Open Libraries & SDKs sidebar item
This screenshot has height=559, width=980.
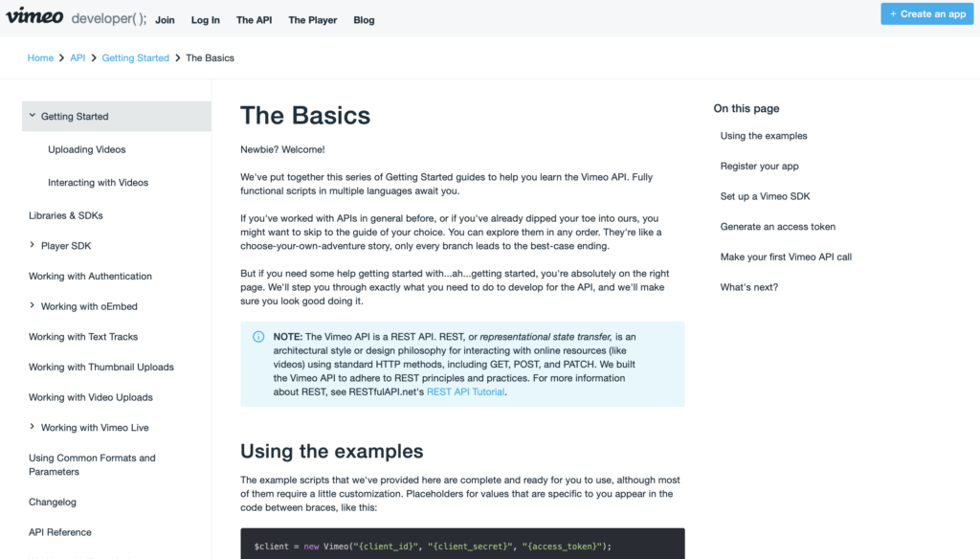[66, 215]
